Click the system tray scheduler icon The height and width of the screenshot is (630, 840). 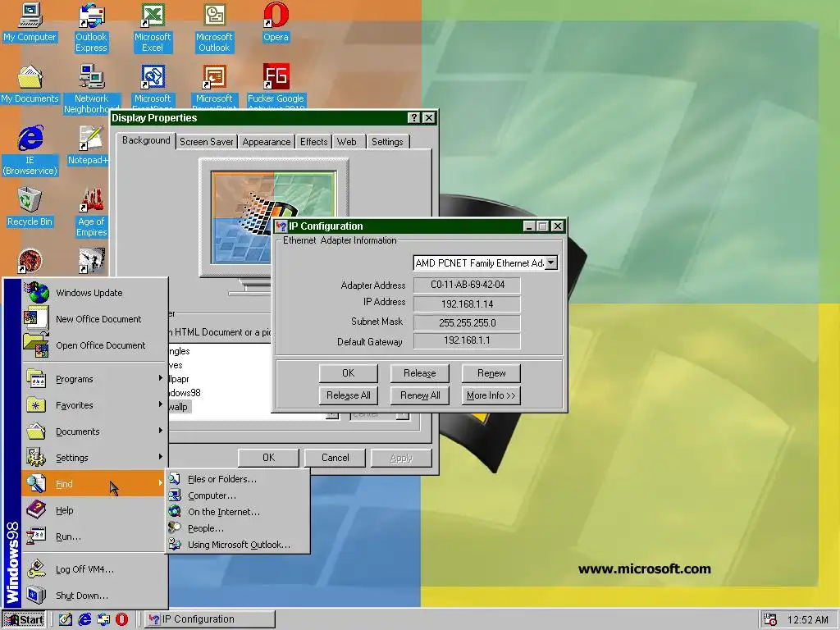pos(769,619)
